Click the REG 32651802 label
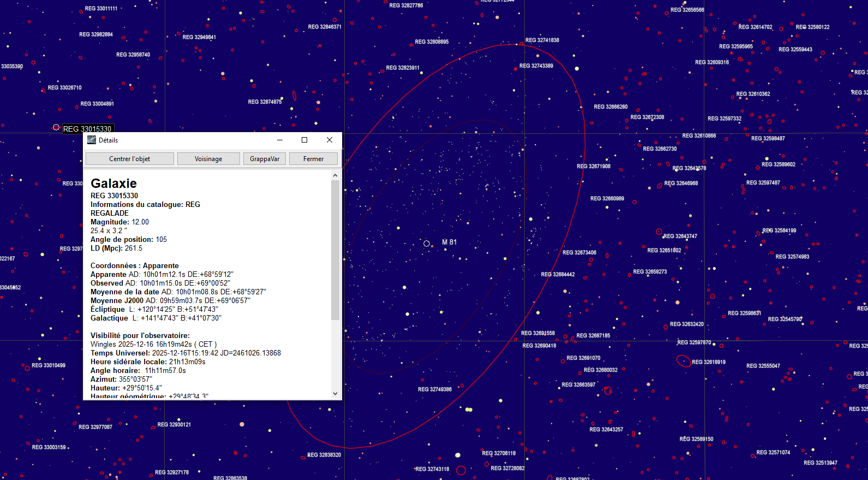868x480 pixels. [664, 250]
